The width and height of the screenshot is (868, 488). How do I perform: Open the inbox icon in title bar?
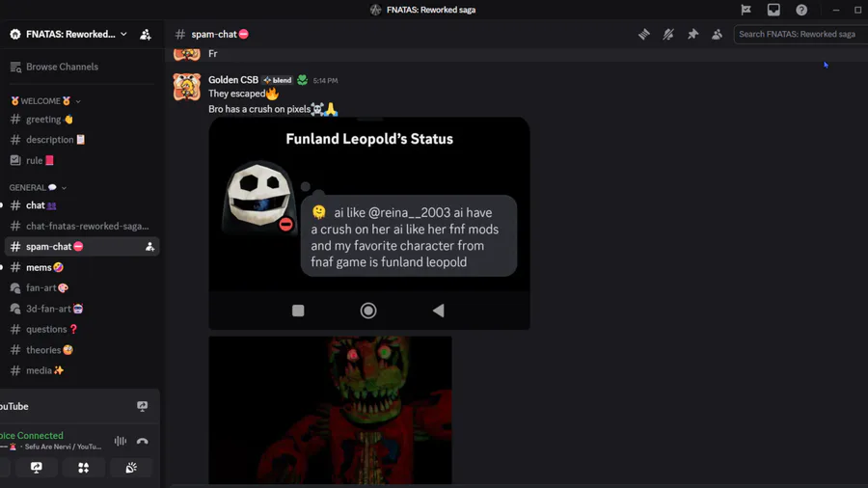(773, 10)
